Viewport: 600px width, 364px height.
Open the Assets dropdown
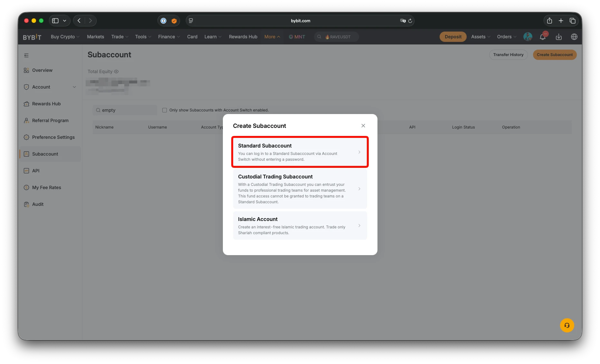tap(481, 37)
